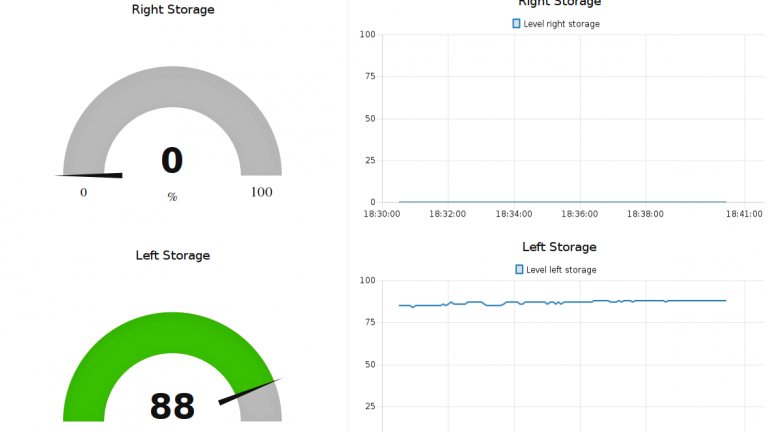
Task: Toggle the "Level left storage" legend label
Action: point(560,269)
